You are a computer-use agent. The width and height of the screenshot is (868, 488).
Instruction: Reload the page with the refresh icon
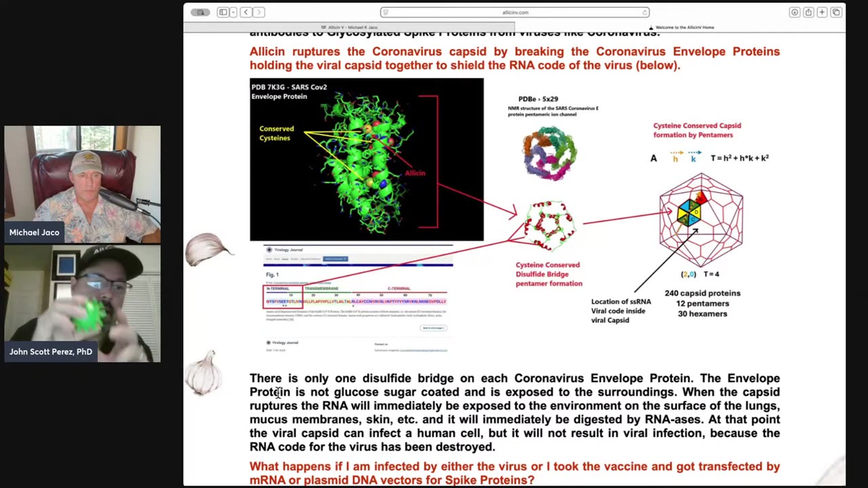pos(644,12)
